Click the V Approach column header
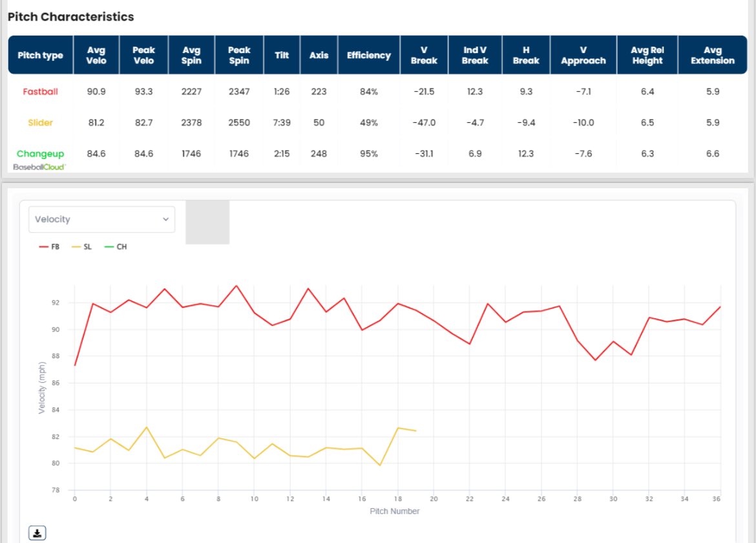This screenshot has height=543, width=756. click(583, 55)
